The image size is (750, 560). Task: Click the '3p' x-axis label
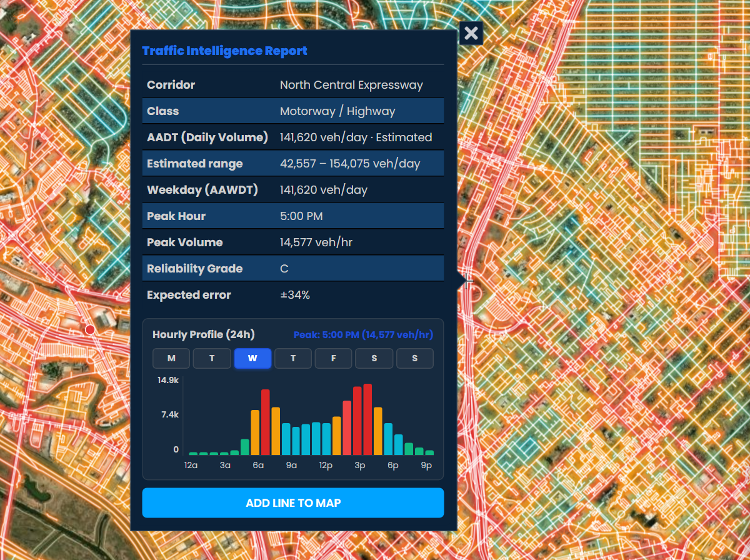(x=359, y=466)
